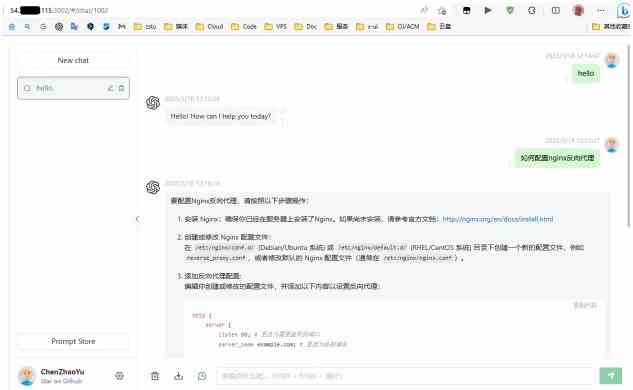Open the Github link under ChenZhaoYu
This screenshot has width=633, height=390.
click(x=72, y=381)
